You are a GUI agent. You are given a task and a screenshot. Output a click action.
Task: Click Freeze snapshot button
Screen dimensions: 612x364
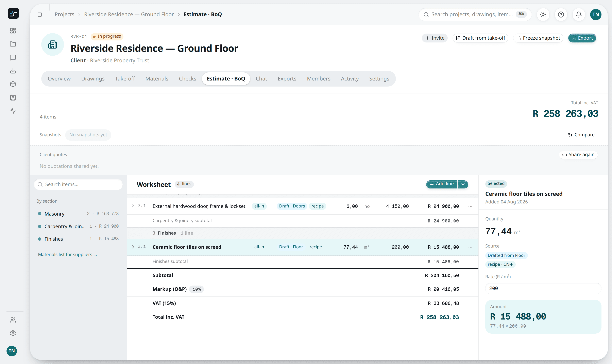click(x=538, y=38)
